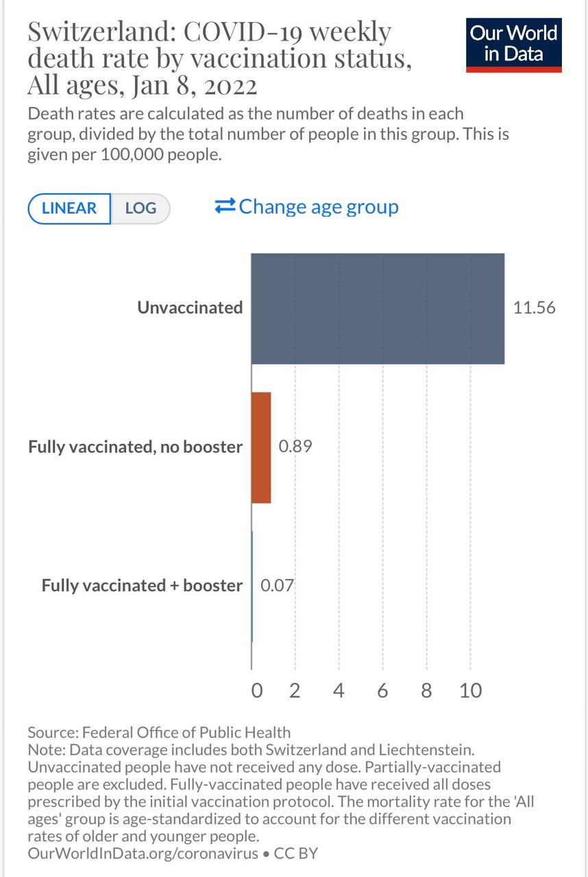Click the 11.56 value label
The width and height of the screenshot is (588, 877).
click(x=534, y=308)
